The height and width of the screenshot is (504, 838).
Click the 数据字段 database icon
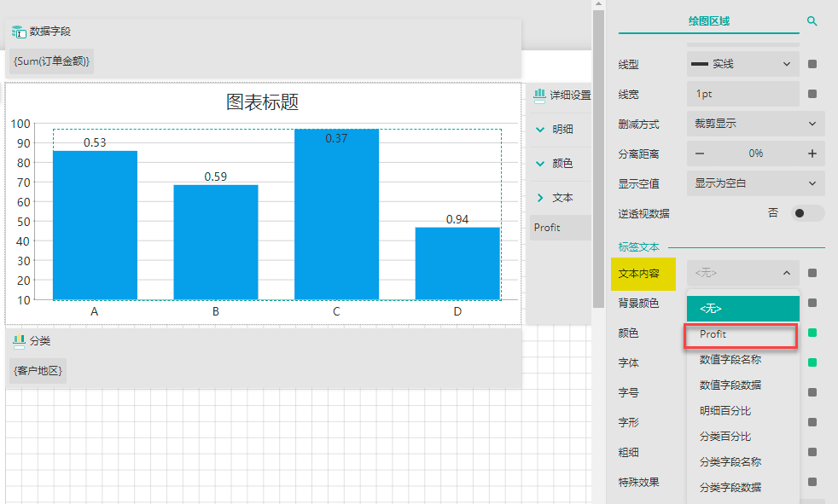(x=19, y=32)
